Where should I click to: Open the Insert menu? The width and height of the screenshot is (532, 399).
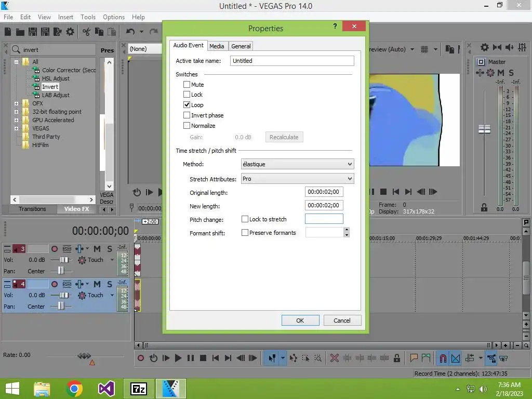(65, 17)
